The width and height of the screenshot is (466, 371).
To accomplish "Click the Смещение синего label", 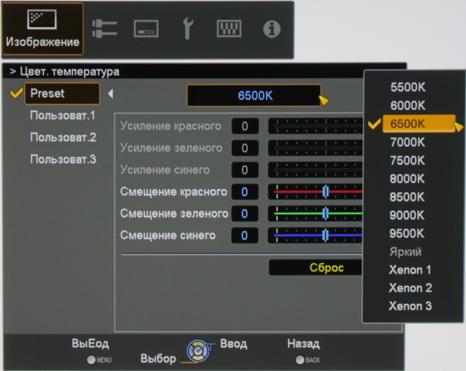I will pyautogui.click(x=168, y=236).
